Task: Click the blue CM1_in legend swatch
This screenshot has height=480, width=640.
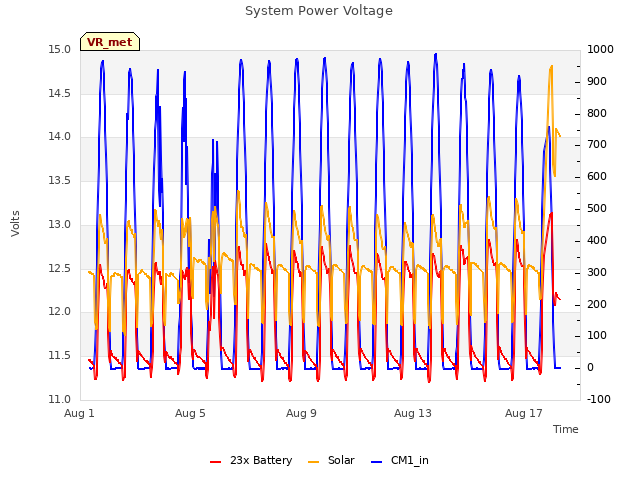Action: [x=376, y=462]
